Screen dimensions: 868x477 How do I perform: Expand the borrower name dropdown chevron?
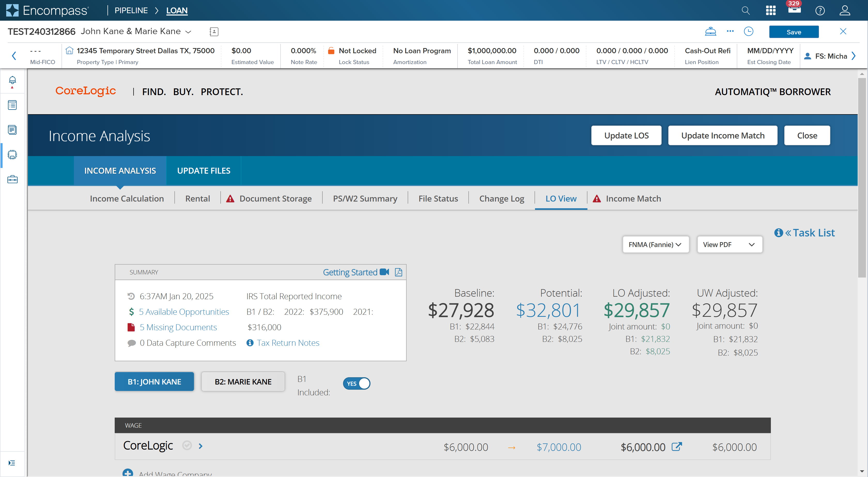pos(188,32)
